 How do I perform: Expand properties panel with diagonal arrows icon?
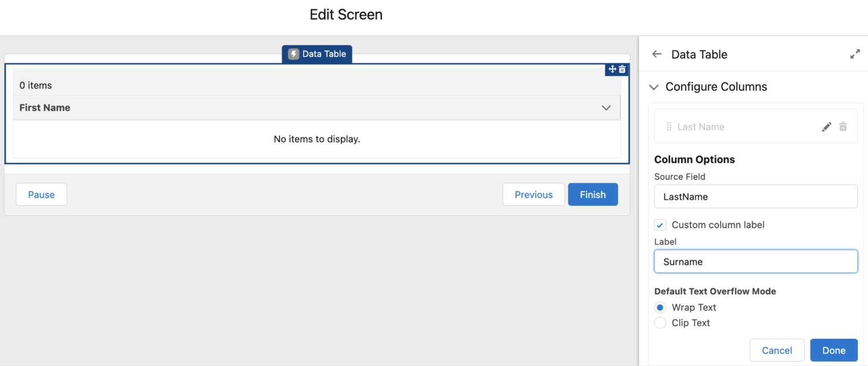point(855,53)
